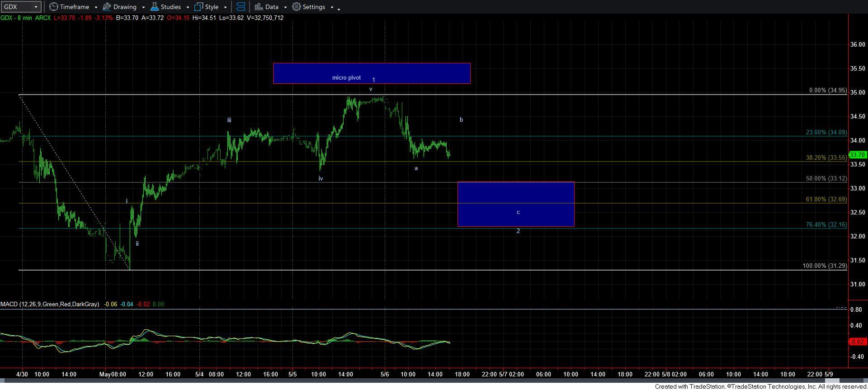The image size is (868, 390).
Task: Expand the Style dropdown arrow
Action: [225, 7]
